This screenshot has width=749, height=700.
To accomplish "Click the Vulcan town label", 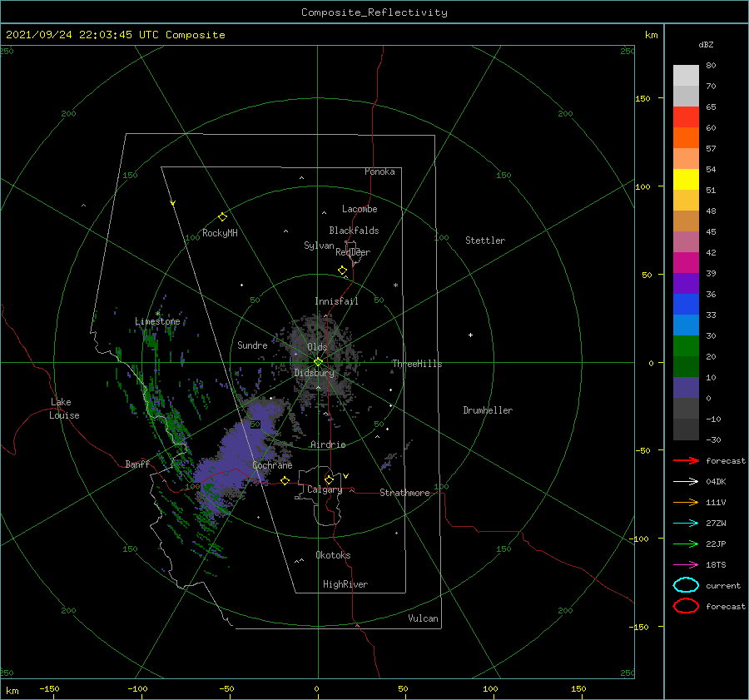I will [423, 618].
